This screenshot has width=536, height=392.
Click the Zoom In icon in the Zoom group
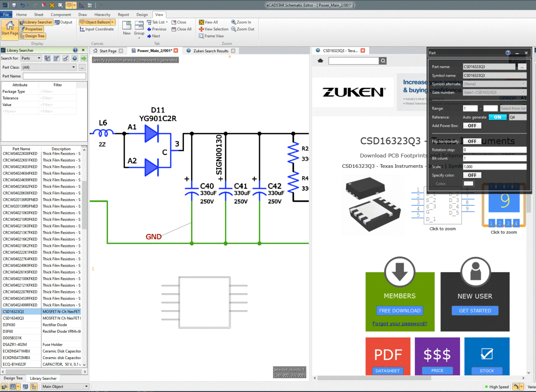point(234,22)
